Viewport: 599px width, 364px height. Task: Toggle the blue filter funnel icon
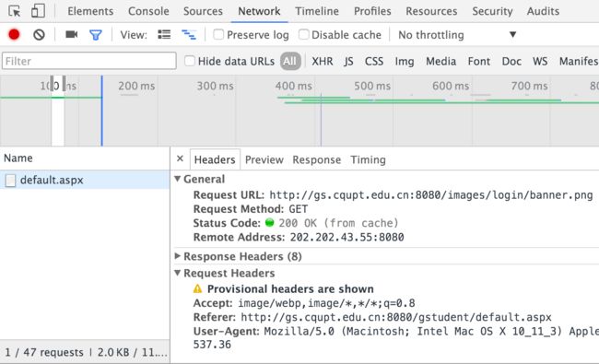click(96, 35)
